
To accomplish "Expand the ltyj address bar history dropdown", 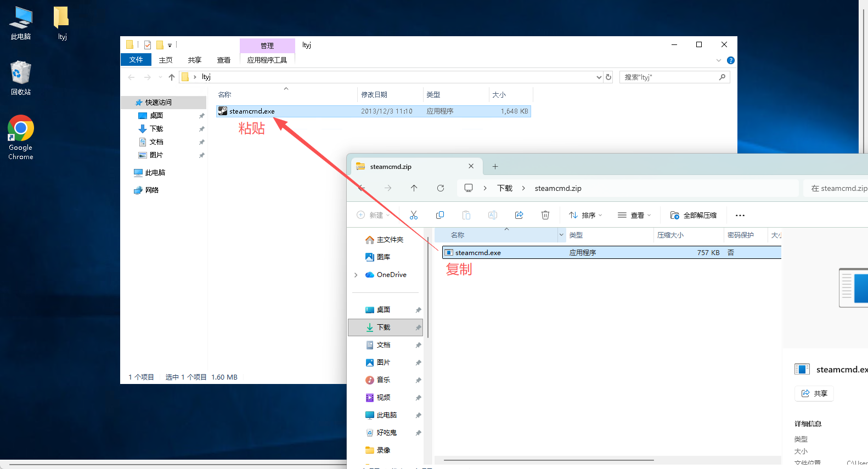I will (599, 77).
